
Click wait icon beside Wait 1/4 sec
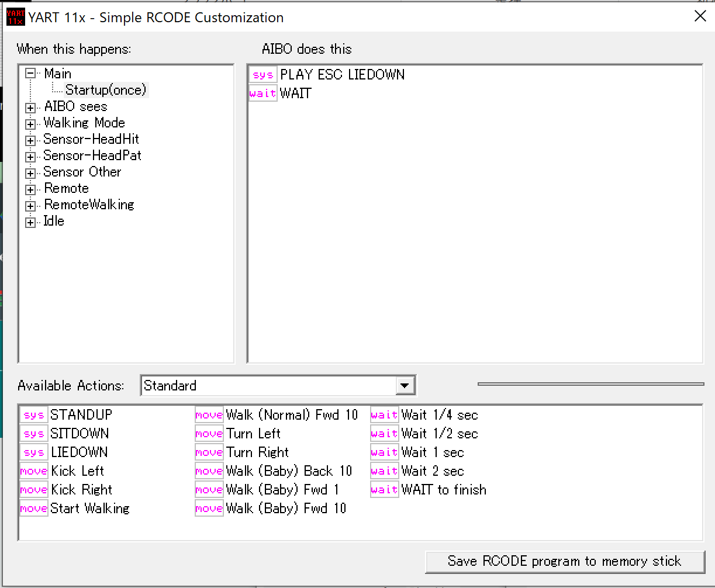[385, 415]
